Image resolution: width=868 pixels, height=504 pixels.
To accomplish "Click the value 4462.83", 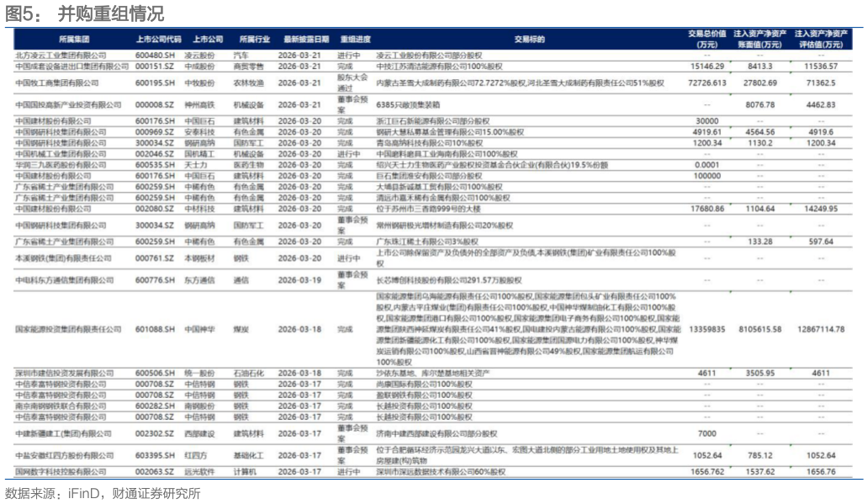I will (x=821, y=104).
